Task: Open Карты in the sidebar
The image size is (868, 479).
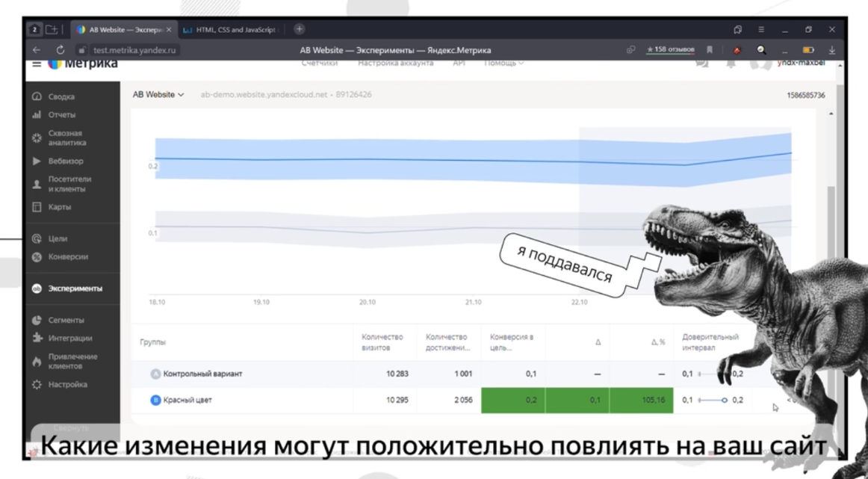Action: pos(61,206)
